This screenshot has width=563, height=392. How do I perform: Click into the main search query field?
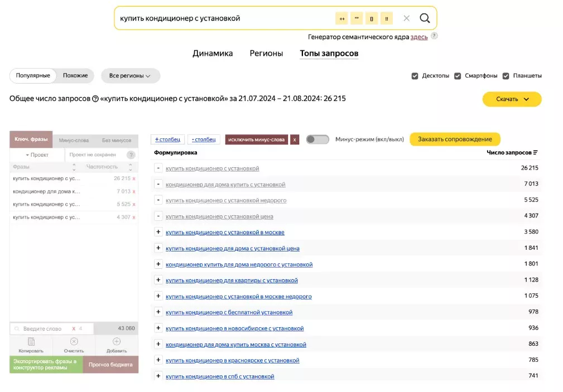tap(224, 18)
